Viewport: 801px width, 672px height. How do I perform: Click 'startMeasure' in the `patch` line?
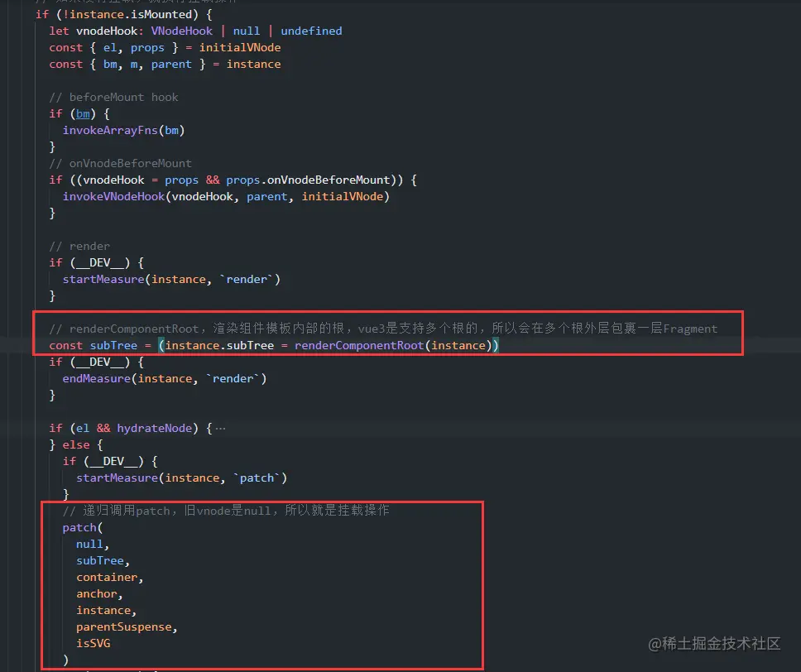[117, 478]
